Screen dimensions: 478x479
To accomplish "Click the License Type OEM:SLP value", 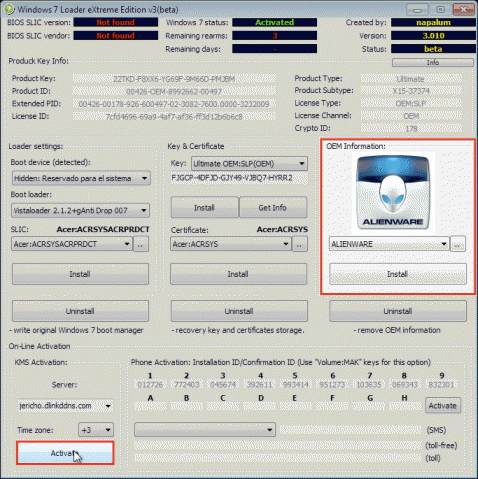I will click(411, 103).
